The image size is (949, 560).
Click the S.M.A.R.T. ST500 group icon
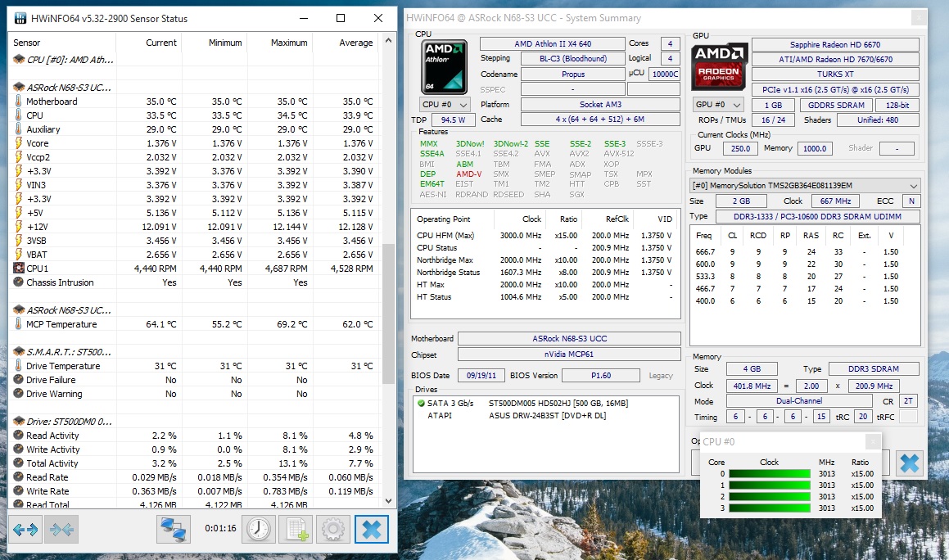19,352
